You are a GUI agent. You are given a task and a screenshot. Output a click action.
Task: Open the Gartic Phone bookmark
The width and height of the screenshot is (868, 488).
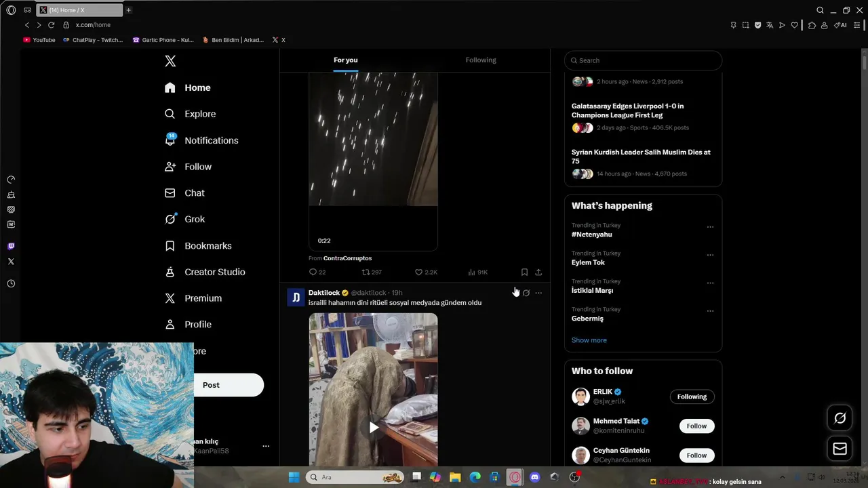(163, 40)
